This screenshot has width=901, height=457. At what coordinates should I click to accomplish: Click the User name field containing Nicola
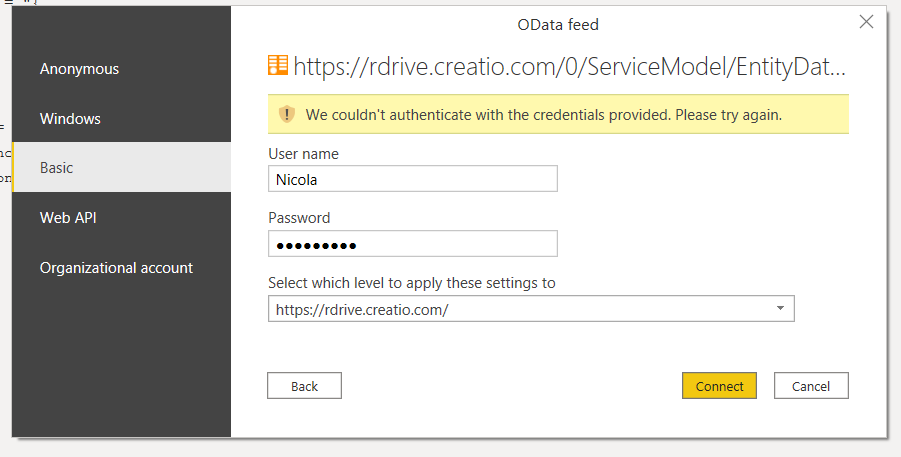pos(413,179)
